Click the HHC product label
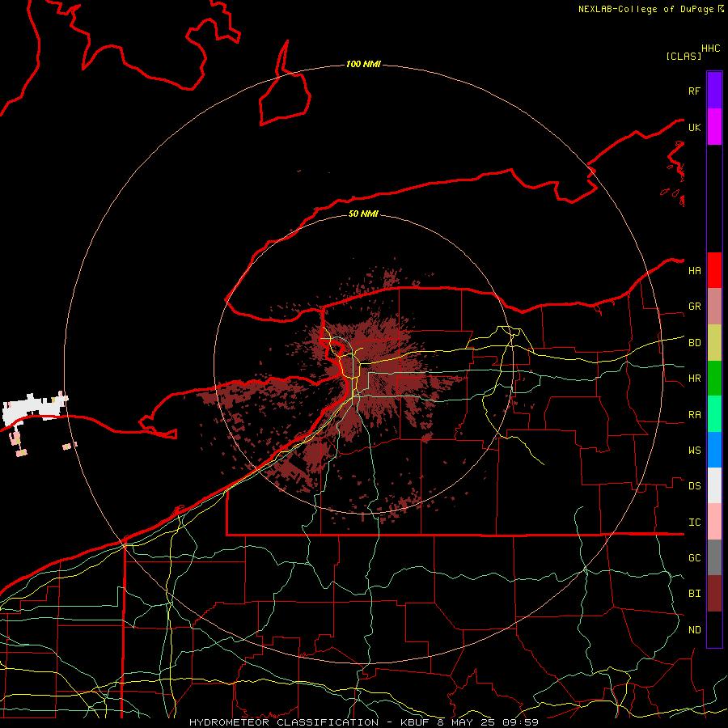Image resolution: width=728 pixels, height=728 pixels. click(x=710, y=49)
